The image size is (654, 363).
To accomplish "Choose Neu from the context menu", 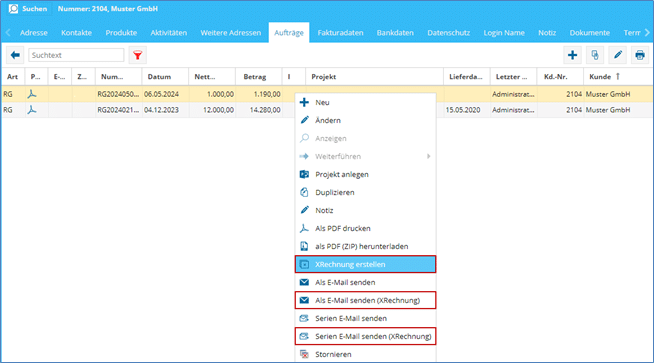I will coord(365,102).
